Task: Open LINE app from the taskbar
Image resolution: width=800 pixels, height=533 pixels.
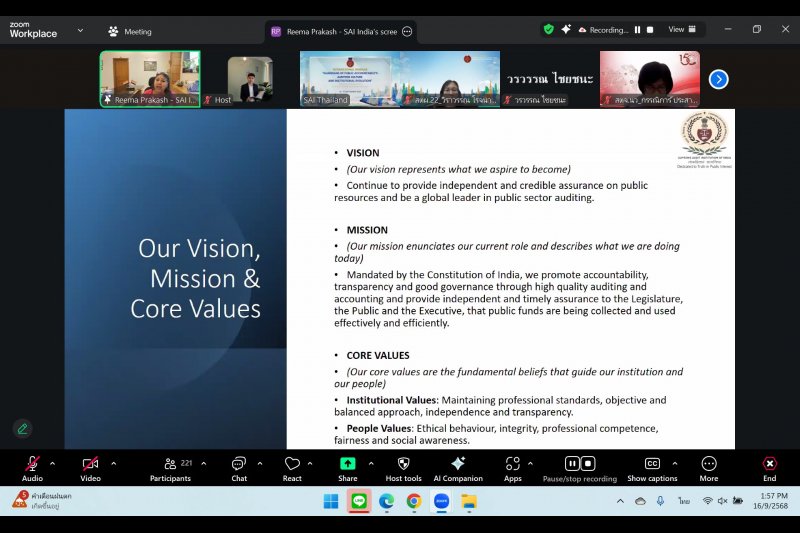Action: 359,501
